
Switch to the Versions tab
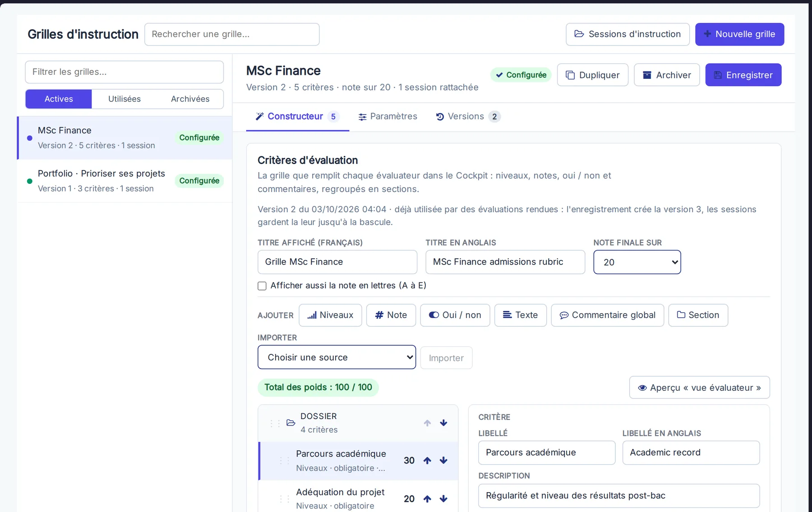[x=468, y=116]
